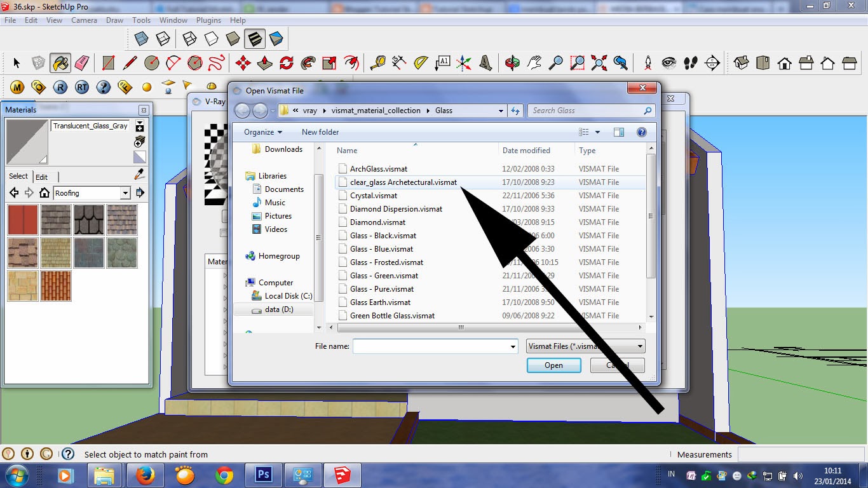
Task: Select the Arc drawing tool
Action: [173, 63]
